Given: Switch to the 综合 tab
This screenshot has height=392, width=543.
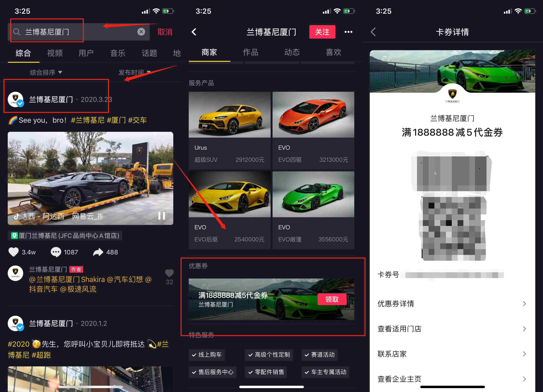Looking at the screenshot, I should click(23, 53).
